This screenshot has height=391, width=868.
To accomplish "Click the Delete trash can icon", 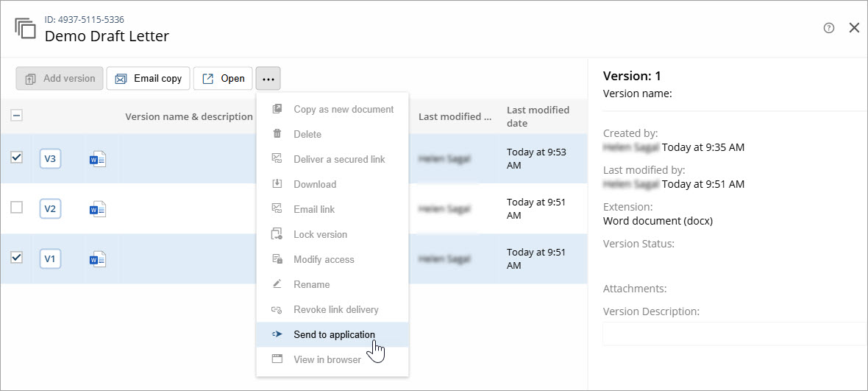I will click(277, 134).
